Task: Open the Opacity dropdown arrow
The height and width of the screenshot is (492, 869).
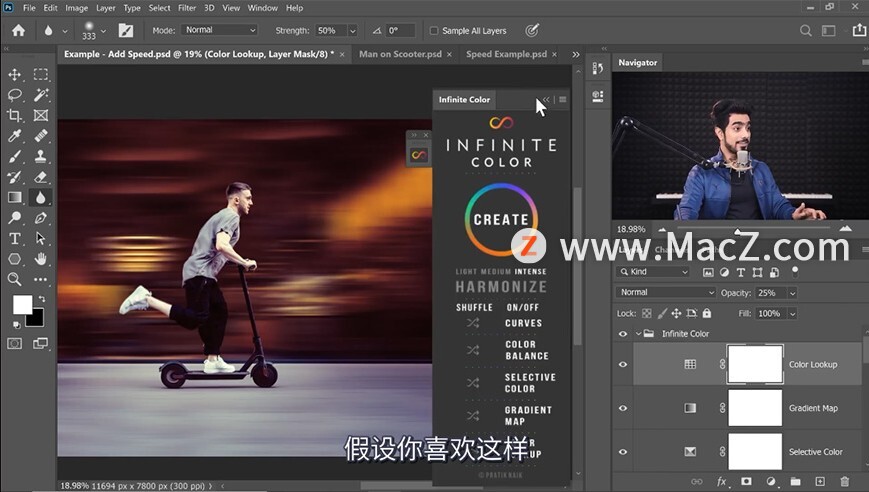Action: pos(793,293)
